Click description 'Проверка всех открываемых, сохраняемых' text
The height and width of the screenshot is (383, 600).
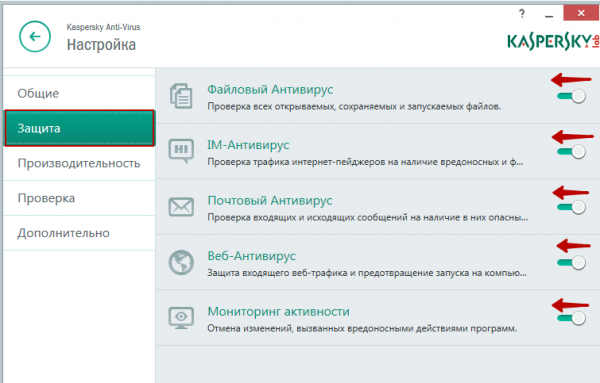(354, 106)
